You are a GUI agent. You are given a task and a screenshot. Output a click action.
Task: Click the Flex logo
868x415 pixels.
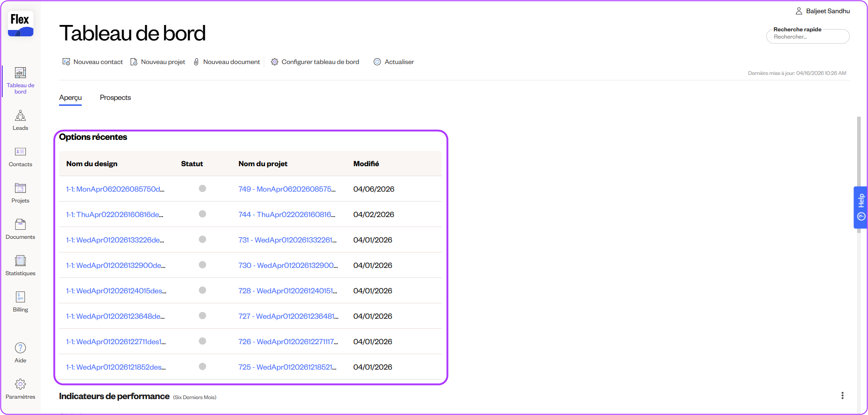[x=20, y=24]
